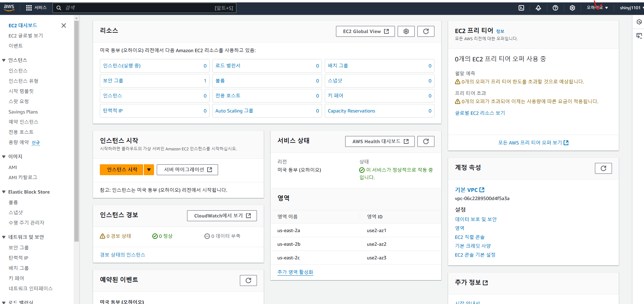Image resolution: width=644 pixels, height=304 pixels.
Task: Select EC2 글로벌 보기 in sidebar
Action: pyautogui.click(x=26, y=36)
